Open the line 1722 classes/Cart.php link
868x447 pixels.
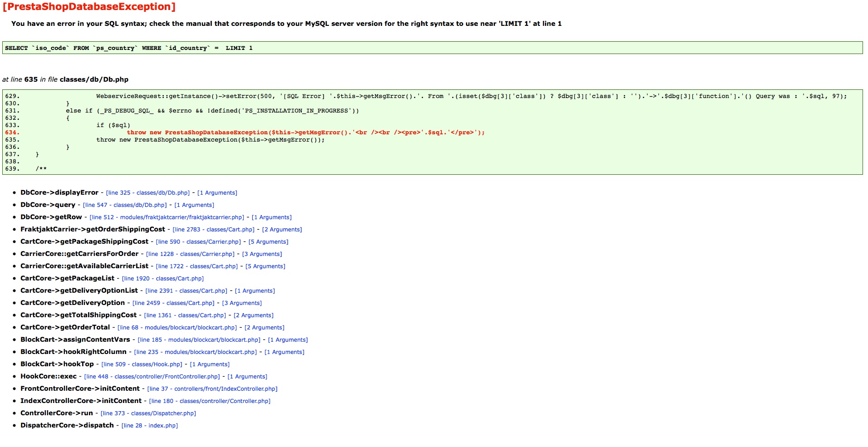point(197,266)
